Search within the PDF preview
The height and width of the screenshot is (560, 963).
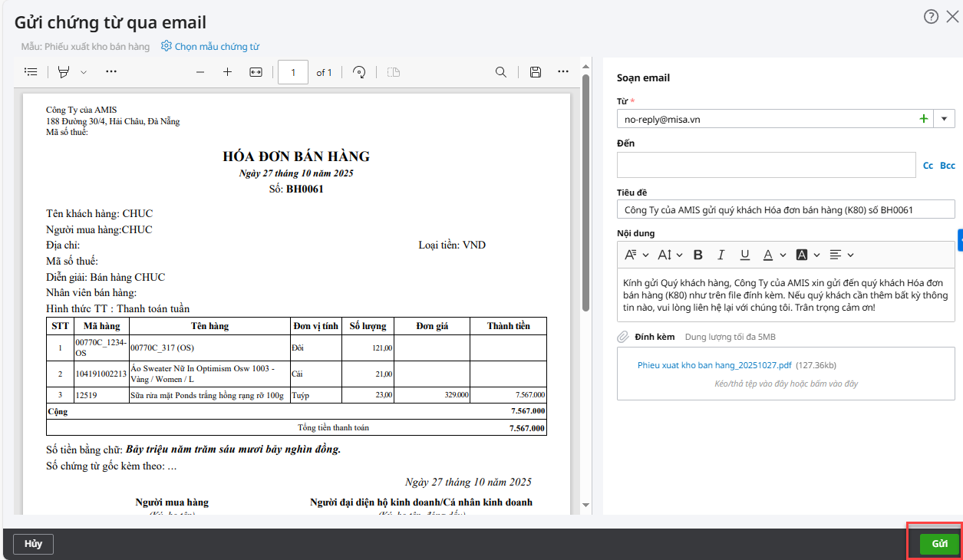pyautogui.click(x=500, y=72)
